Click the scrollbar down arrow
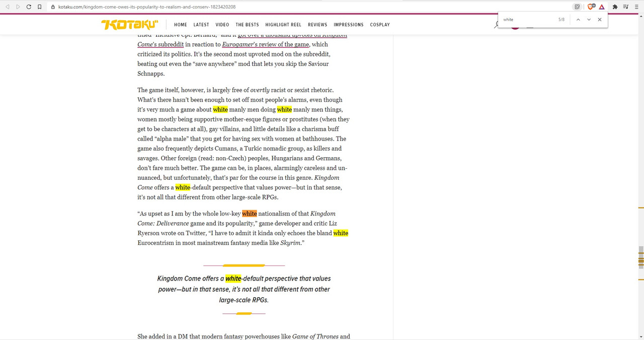Screen dimensions: 644x340 (641, 336)
